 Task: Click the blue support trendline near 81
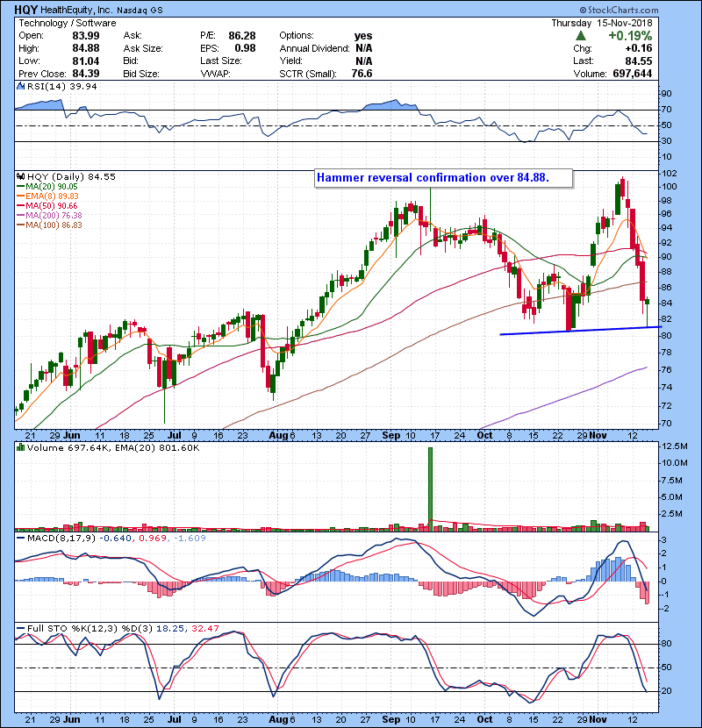click(x=580, y=331)
